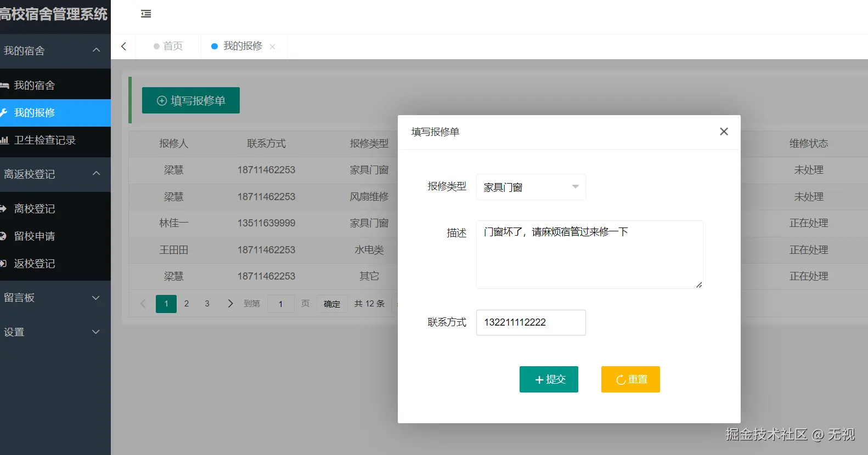
Task: Open the 报修类型 dropdown
Action: [531, 187]
